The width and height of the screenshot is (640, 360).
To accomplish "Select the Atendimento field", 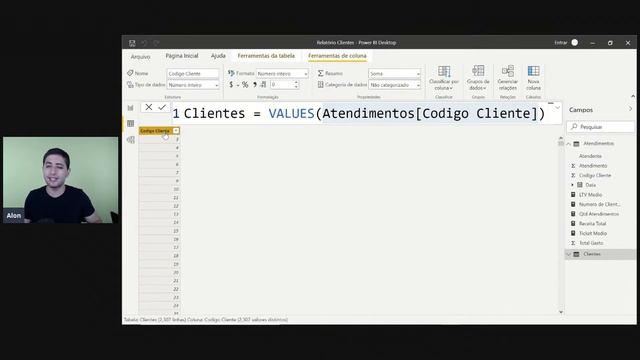I will (x=593, y=166).
